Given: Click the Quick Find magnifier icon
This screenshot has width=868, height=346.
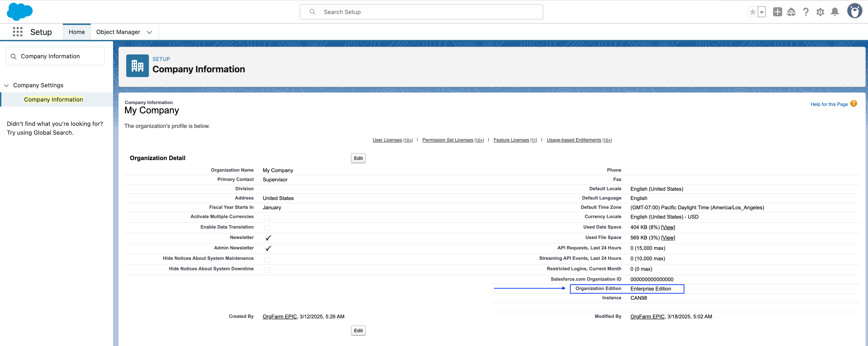Looking at the screenshot, I should coord(13,56).
